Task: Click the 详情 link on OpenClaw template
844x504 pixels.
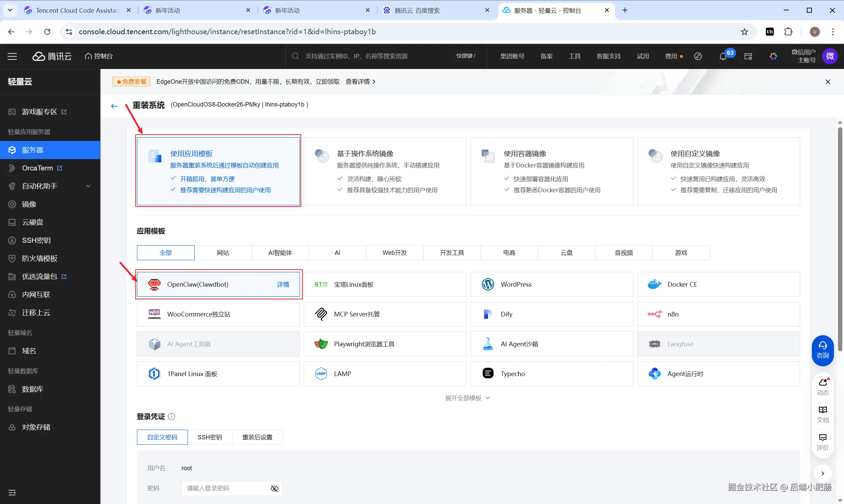Action: coord(283,285)
